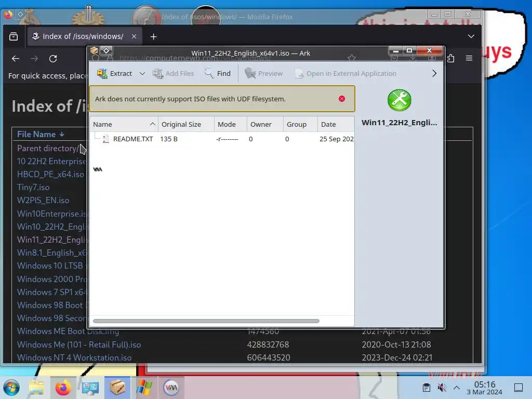This screenshot has width=532, height=399.
Task: Open Find in Ark toolbar
Action: coord(218,73)
